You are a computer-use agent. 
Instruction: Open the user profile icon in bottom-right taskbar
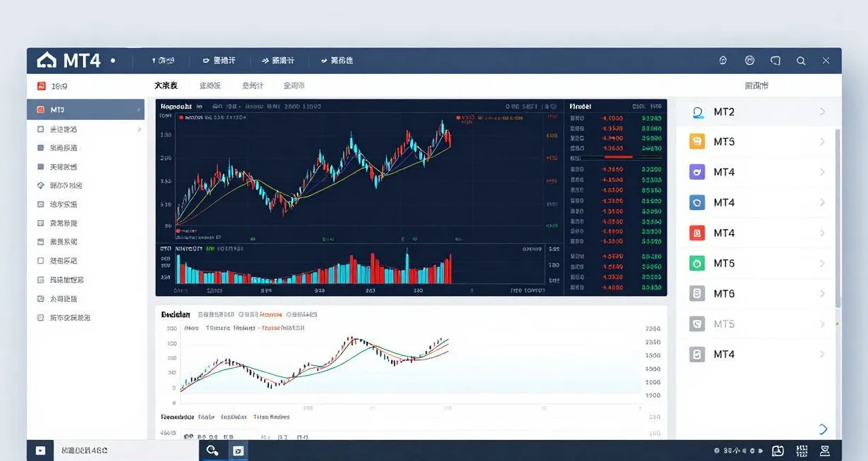point(825,450)
